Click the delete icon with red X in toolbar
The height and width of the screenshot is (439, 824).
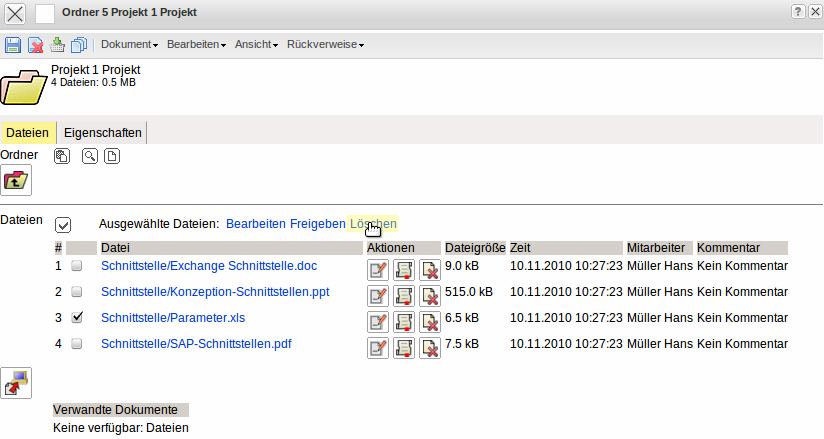[x=35, y=45]
